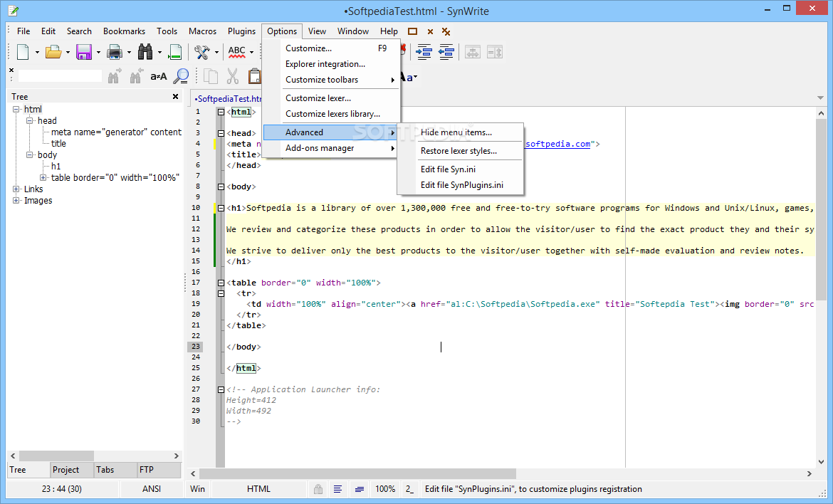This screenshot has width=833, height=504.
Task: Unindent selected lines icon
Action: pos(446,52)
